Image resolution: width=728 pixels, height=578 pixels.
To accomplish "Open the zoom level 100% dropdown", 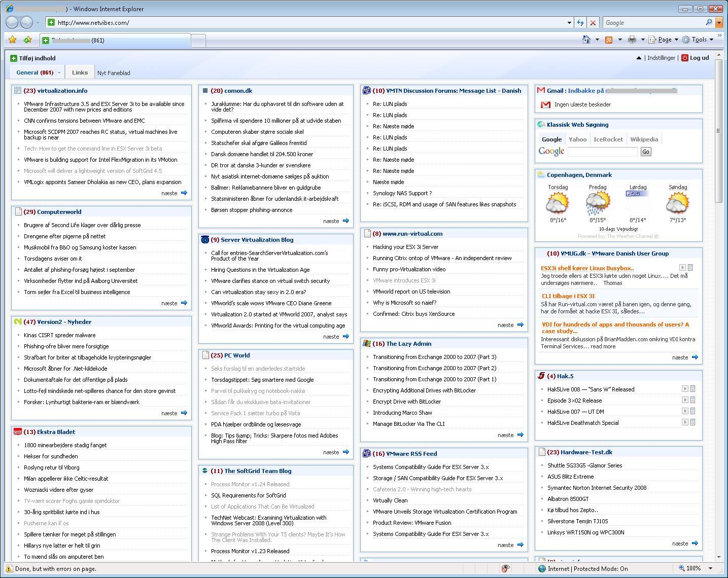I will pos(710,568).
